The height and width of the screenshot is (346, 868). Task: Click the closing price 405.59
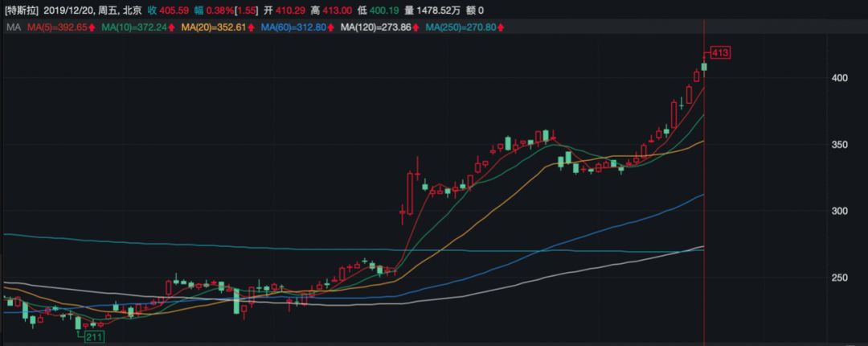(x=174, y=10)
